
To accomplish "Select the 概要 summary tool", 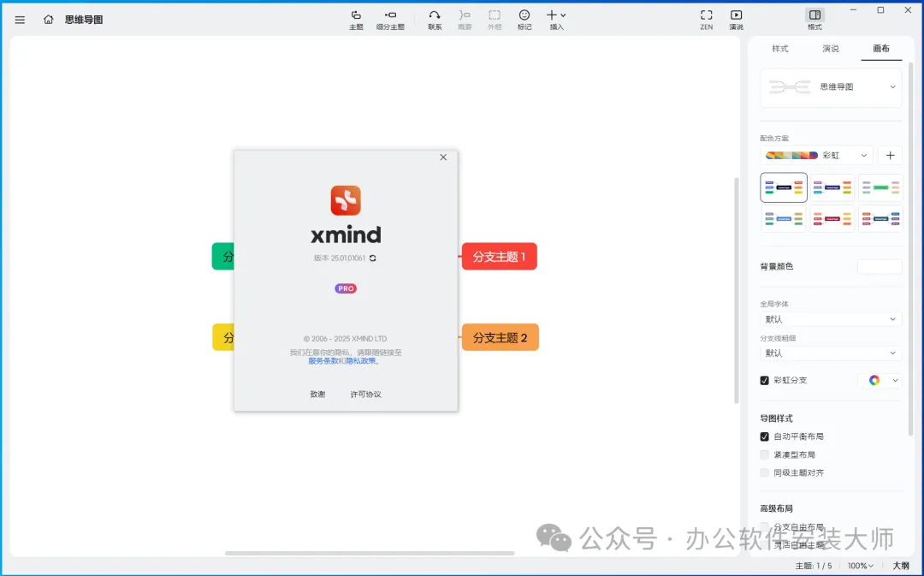I will [465, 20].
